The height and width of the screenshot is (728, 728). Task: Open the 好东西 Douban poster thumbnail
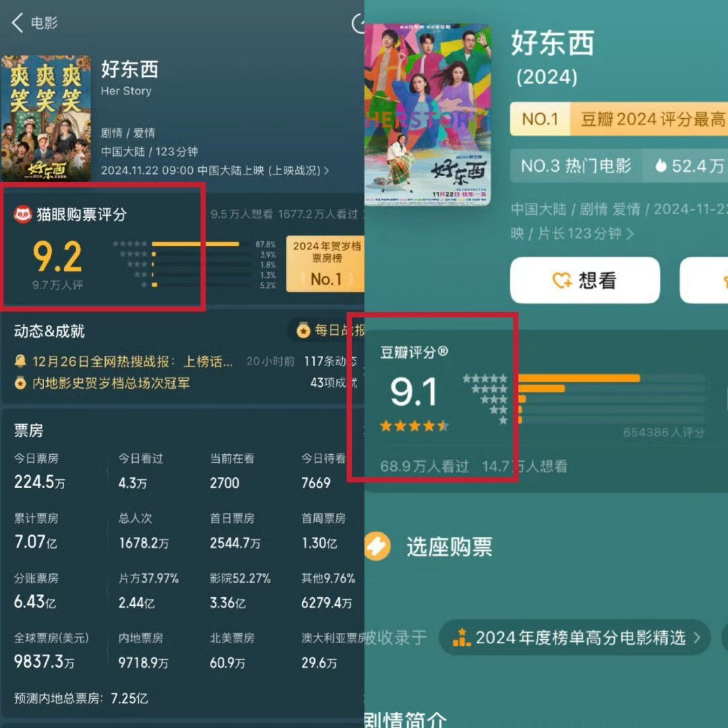(x=427, y=115)
